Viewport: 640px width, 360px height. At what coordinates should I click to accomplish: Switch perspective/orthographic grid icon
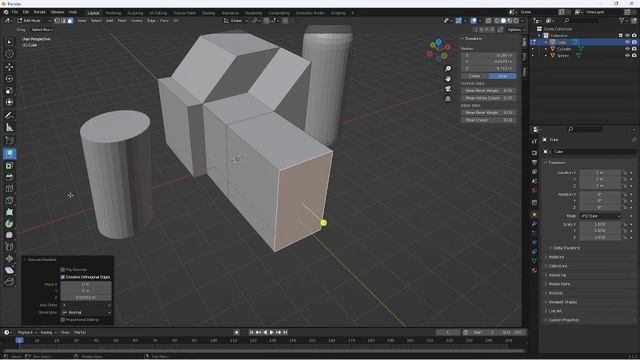[x=448, y=99]
